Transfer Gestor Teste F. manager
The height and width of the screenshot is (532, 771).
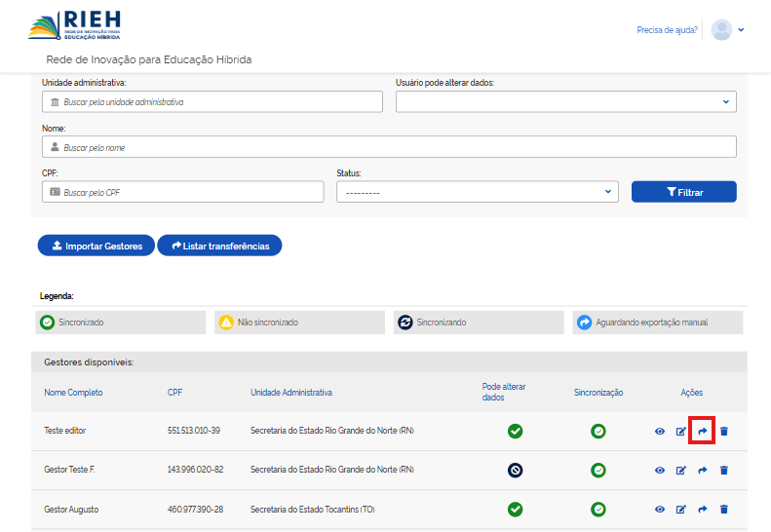[x=702, y=470]
